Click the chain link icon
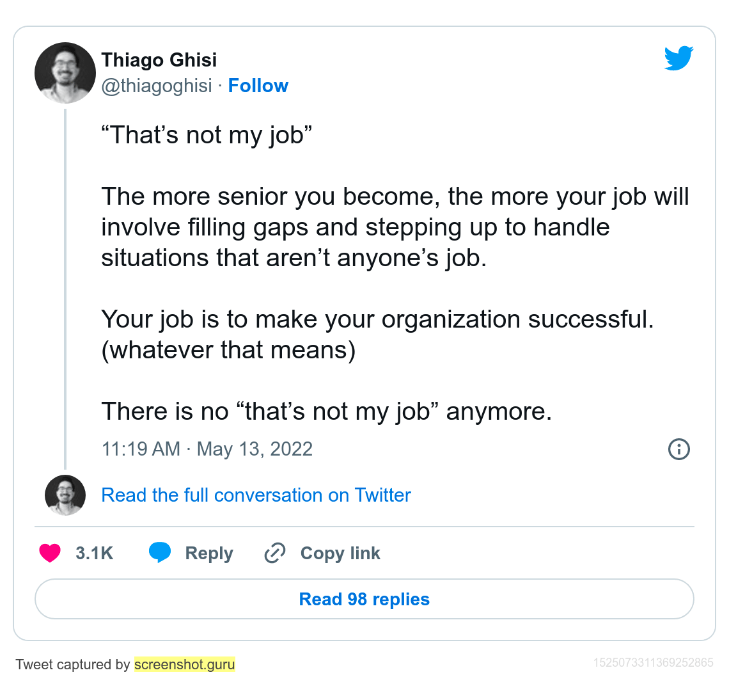This screenshot has height=700, width=729. [x=274, y=553]
